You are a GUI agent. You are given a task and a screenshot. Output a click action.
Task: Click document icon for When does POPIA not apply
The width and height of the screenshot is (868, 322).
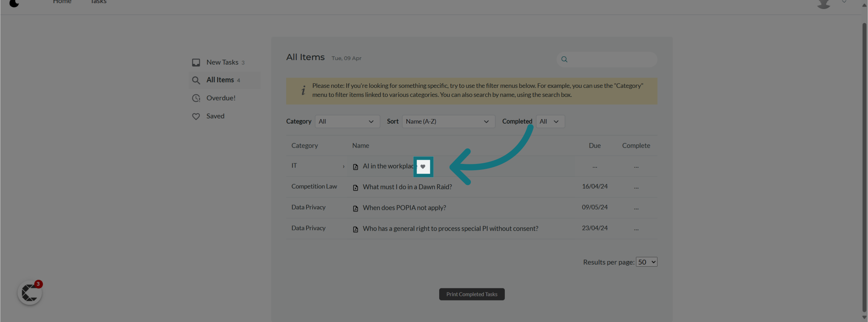(355, 209)
